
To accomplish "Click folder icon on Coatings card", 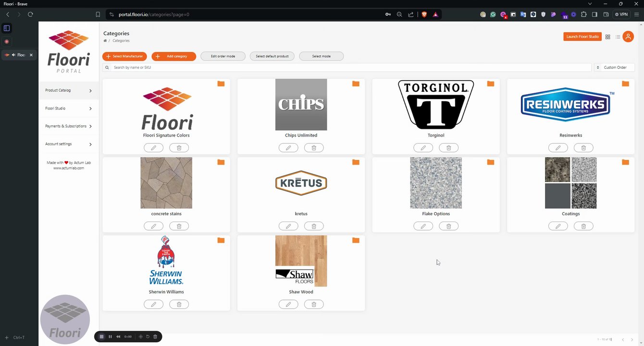I will (625, 162).
